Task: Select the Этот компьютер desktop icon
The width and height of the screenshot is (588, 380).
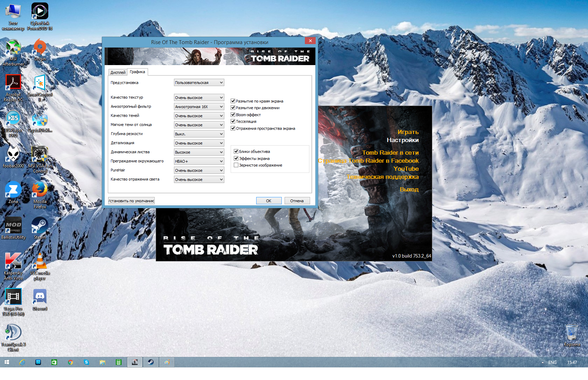Action: (x=13, y=16)
